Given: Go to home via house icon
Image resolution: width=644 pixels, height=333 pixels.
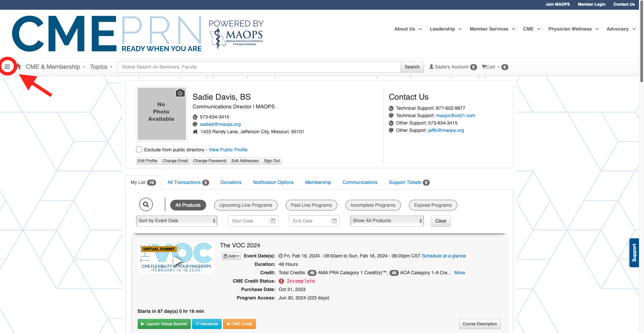Looking at the screenshot, I should click(19, 66).
